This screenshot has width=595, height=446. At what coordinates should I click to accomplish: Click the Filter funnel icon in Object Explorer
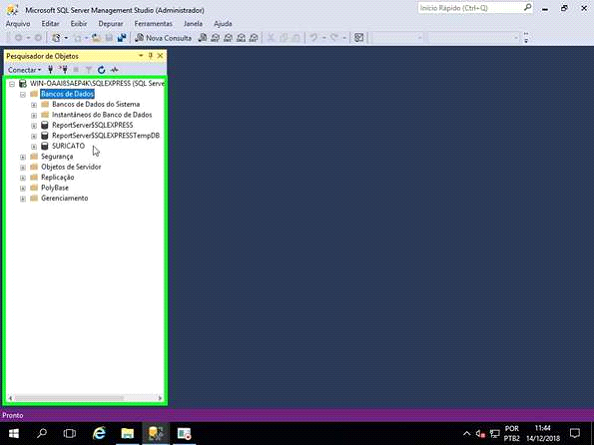[88, 69]
